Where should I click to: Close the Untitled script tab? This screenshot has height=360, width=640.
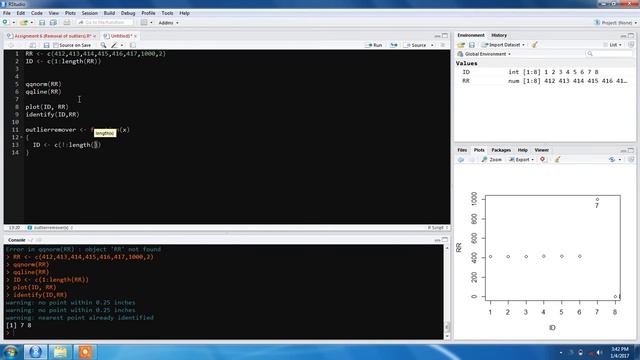[135, 36]
